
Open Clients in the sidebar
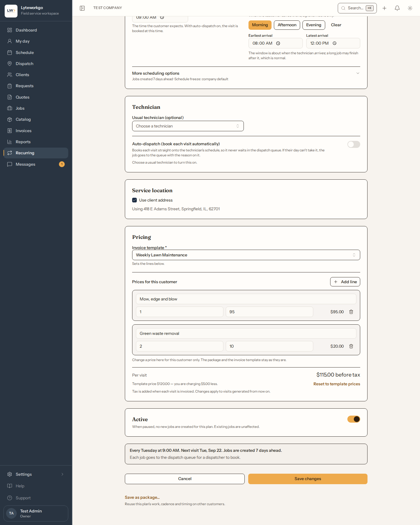(36, 75)
